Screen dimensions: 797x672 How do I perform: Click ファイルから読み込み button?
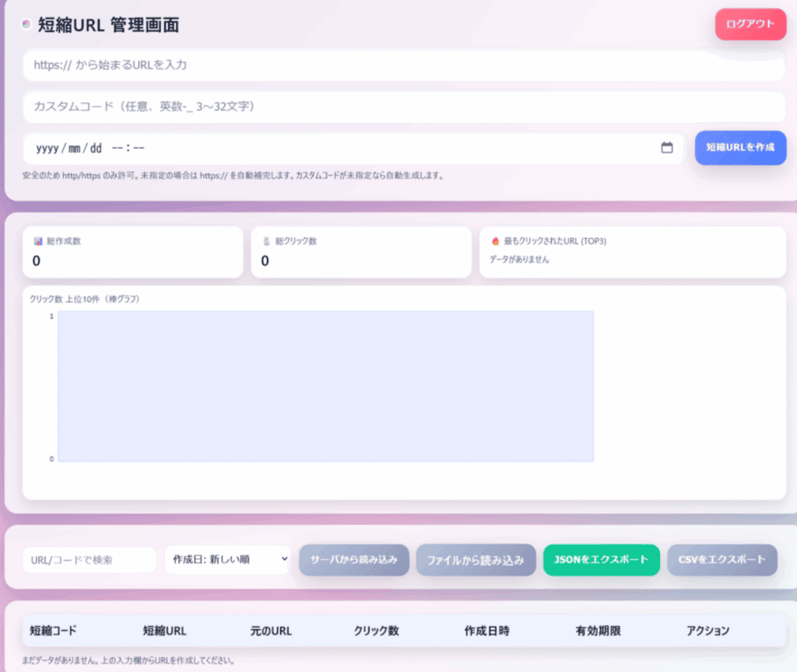click(x=476, y=559)
